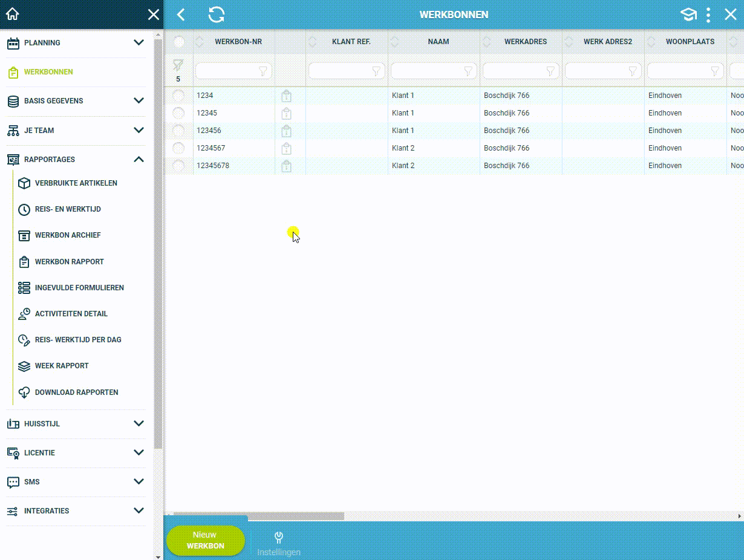
Task: Sort by the Naam column header
Action: coord(439,42)
